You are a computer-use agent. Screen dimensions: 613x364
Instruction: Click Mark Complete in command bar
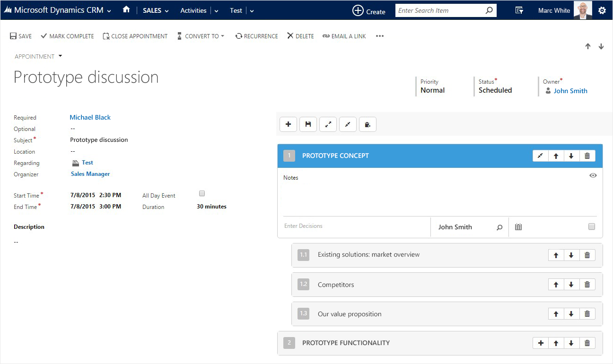point(67,36)
